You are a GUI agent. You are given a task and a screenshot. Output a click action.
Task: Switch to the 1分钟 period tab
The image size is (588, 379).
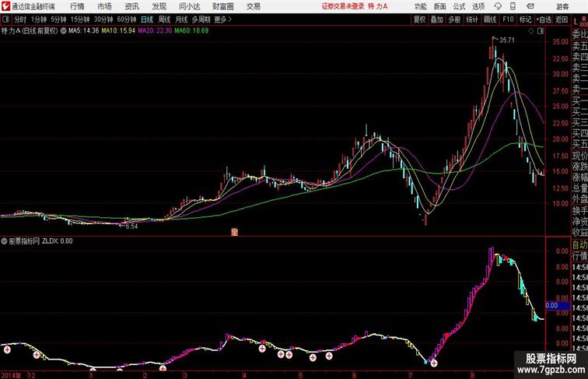coord(39,19)
